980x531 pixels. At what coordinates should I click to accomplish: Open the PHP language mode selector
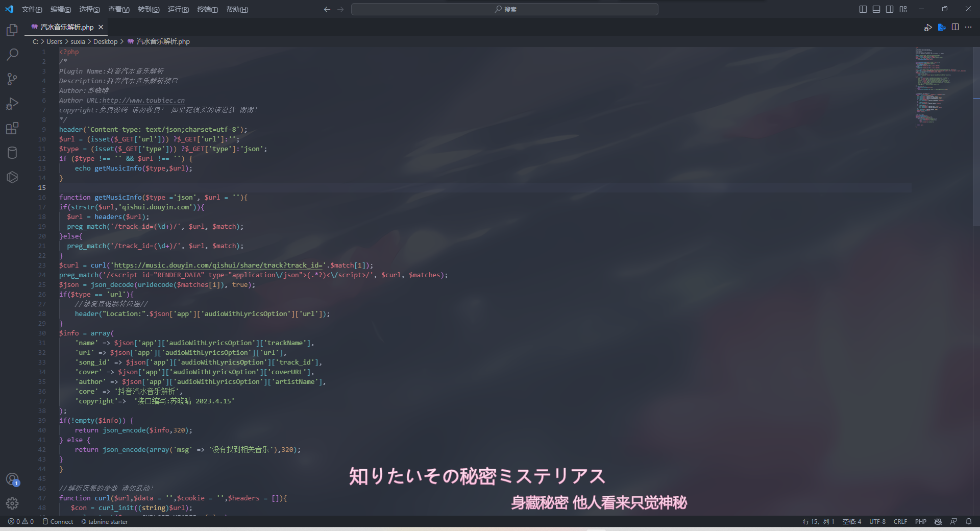920,521
